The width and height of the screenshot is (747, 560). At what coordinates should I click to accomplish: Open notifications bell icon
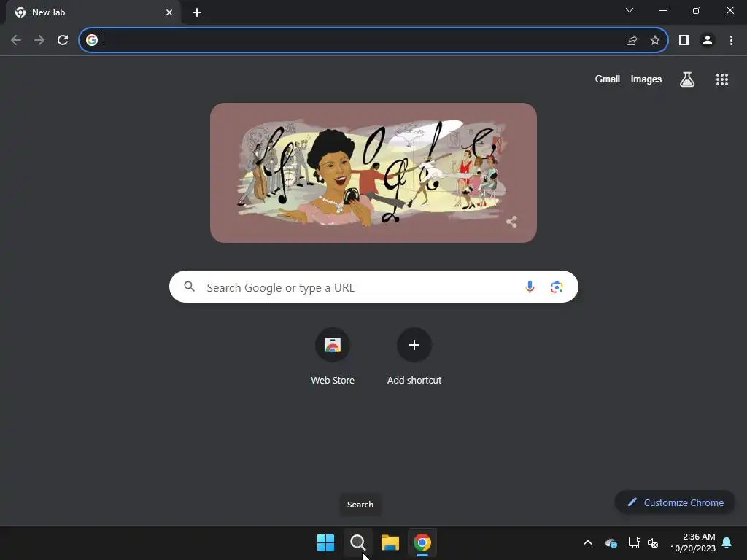point(727,542)
